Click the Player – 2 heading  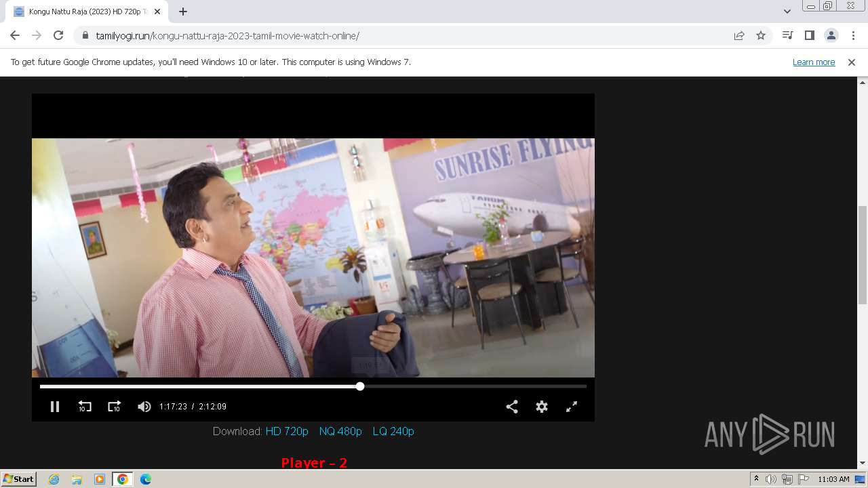[x=314, y=463]
